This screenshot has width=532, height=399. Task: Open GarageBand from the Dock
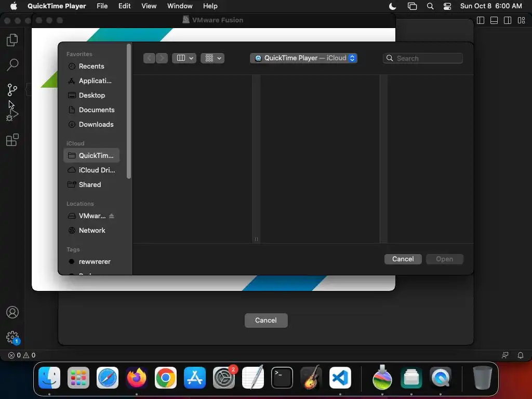coord(311,378)
